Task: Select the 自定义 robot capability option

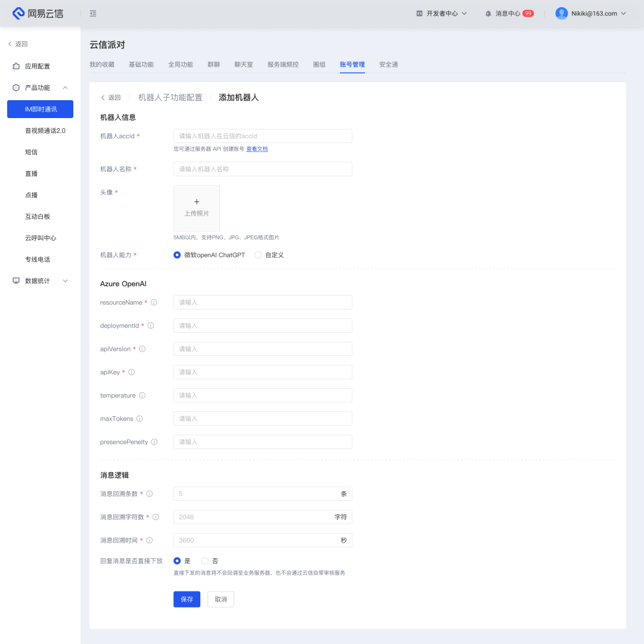Action: coord(258,255)
